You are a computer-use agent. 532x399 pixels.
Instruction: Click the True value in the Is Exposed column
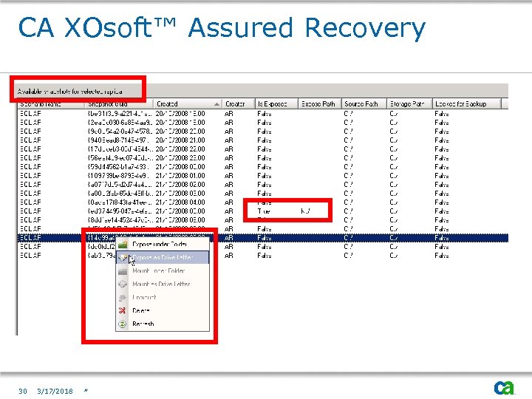click(264, 211)
